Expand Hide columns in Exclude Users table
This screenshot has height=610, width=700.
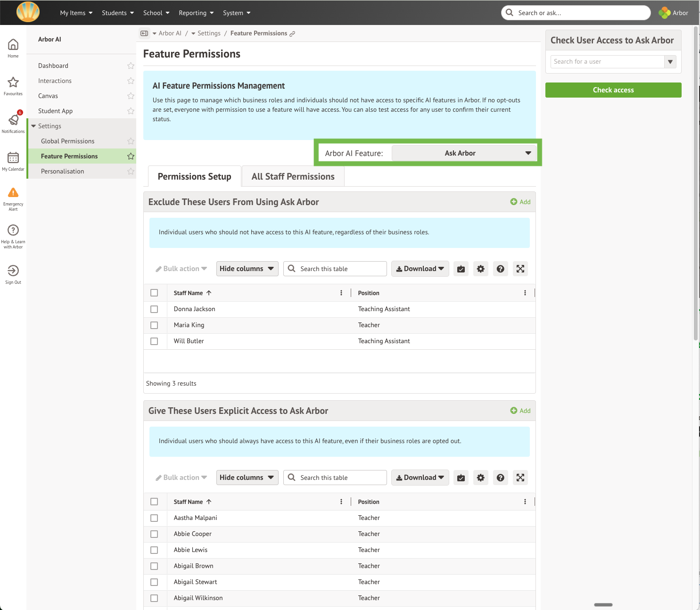tap(247, 269)
